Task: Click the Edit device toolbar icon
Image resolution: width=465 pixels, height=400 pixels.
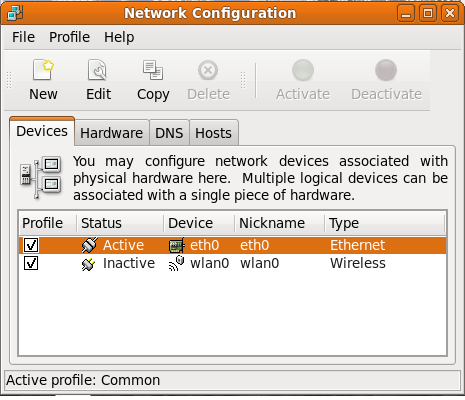Action: coord(97,70)
